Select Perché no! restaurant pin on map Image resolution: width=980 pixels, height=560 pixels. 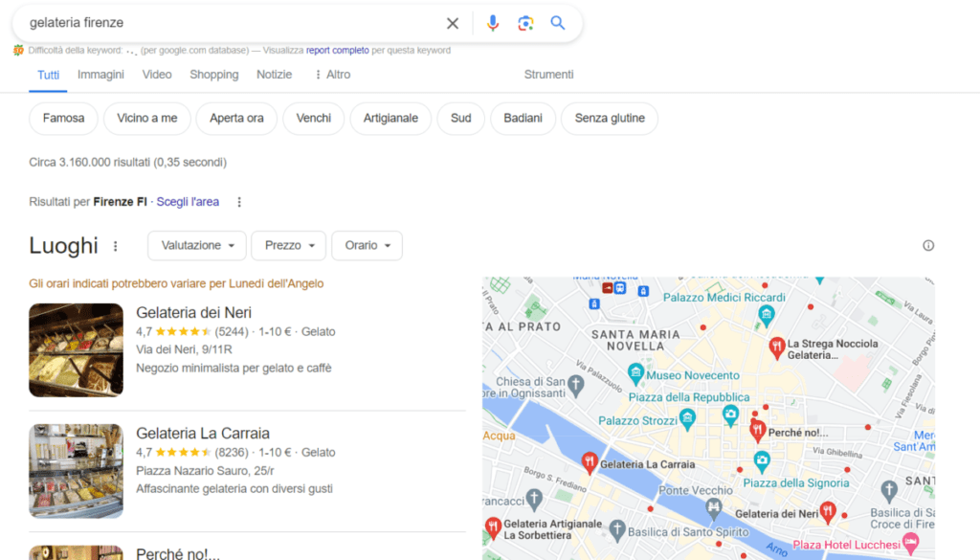tap(758, 431)
